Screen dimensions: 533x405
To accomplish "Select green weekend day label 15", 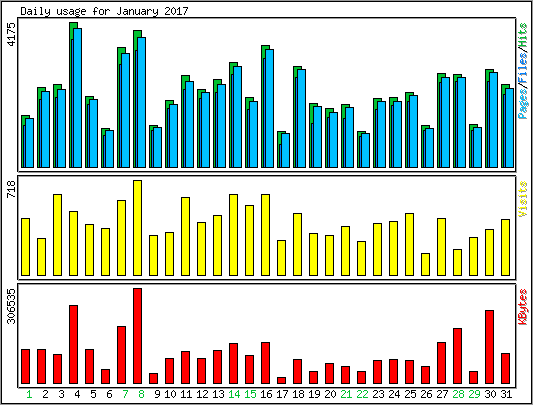I will coord(250,394).
